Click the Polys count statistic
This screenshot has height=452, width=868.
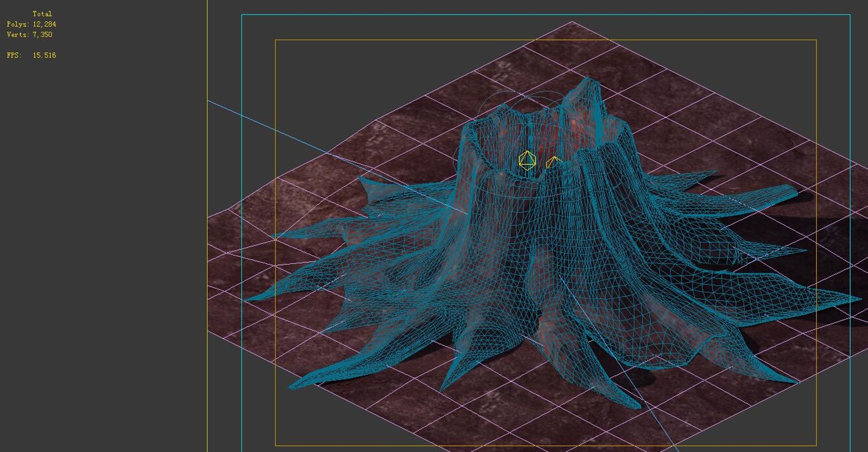click(x=31, y=24)
